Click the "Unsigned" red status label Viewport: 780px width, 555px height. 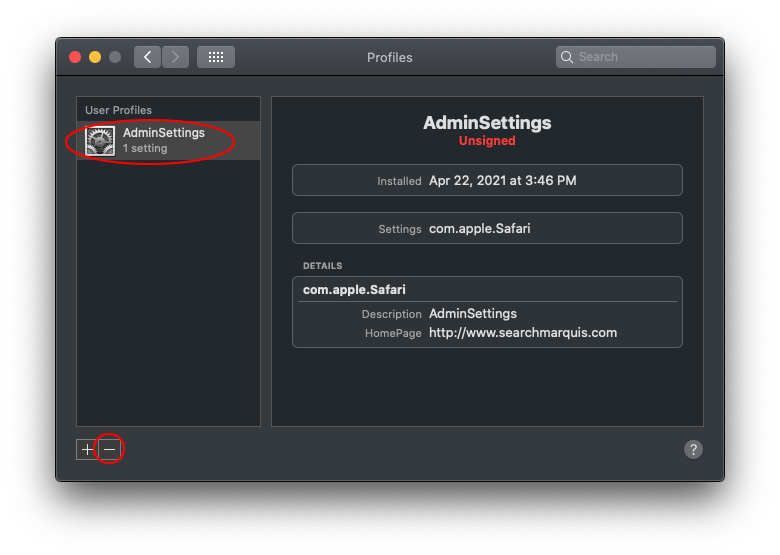point(487,141)
